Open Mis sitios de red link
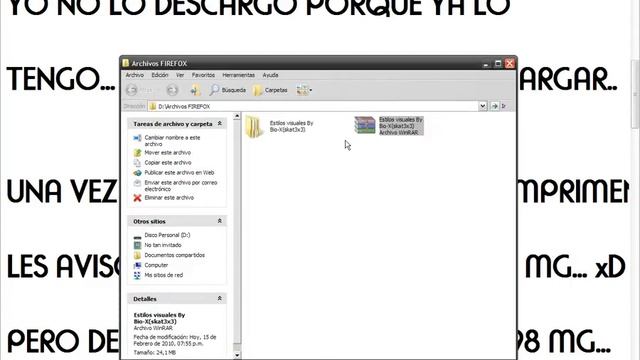 [163, 275]
